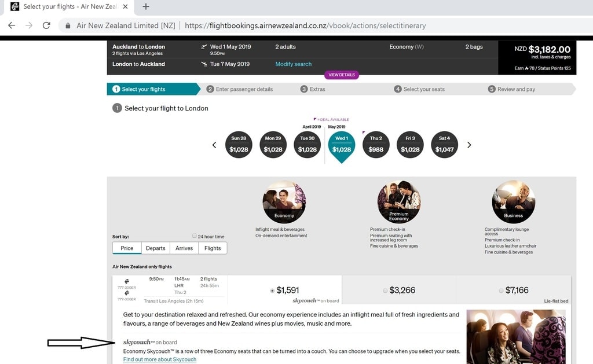593x364 pixels.
Task: Go to Review and pay step
Action: tap(511, 89)
